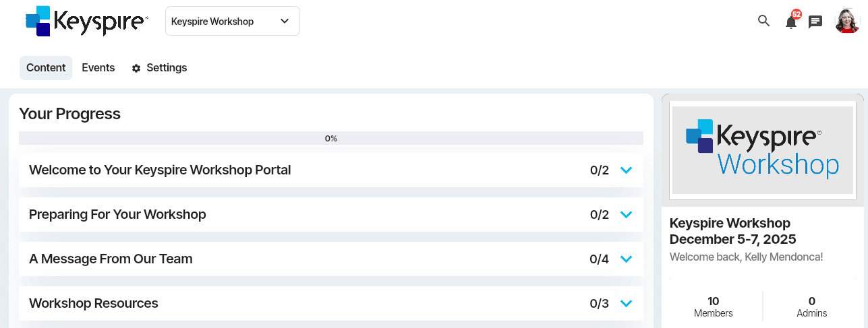View the 10 Members list
The image size is (868, 328).
(x=713, y=306)
